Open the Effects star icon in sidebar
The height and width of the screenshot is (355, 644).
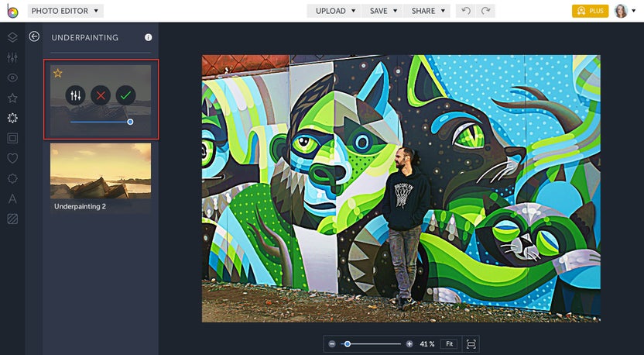click(12, 98)
